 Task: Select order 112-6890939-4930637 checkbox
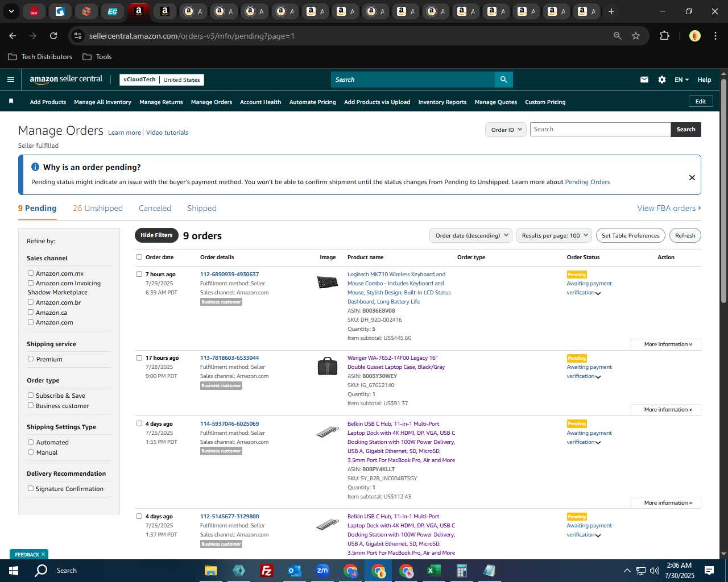pos(139,274)
